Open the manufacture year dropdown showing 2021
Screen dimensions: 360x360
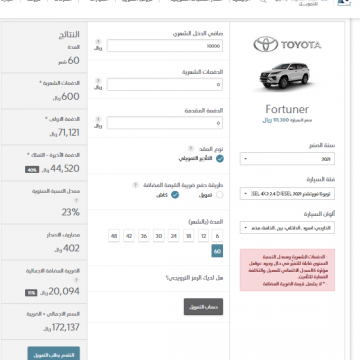(x=287, y=159)
